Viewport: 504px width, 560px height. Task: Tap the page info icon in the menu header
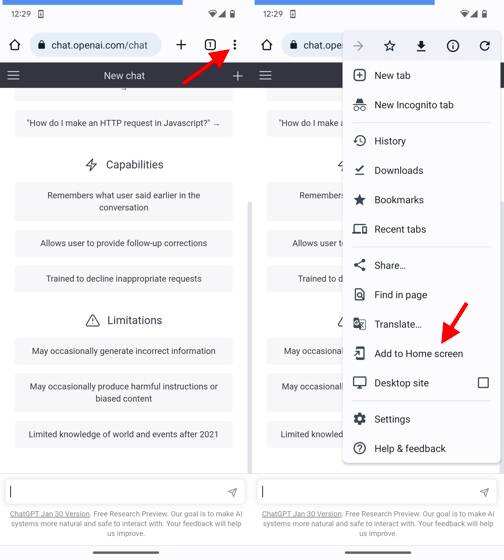click(x=453, y=46)
